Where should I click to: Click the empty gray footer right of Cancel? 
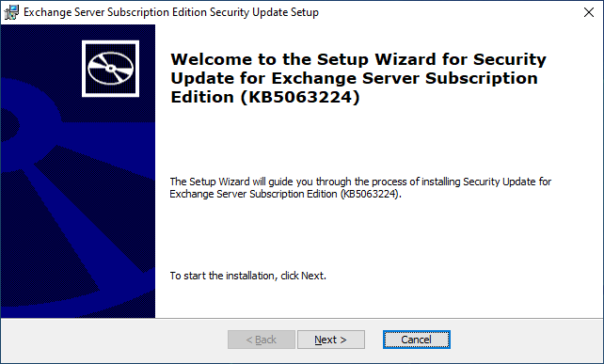[x=526, y=340]
